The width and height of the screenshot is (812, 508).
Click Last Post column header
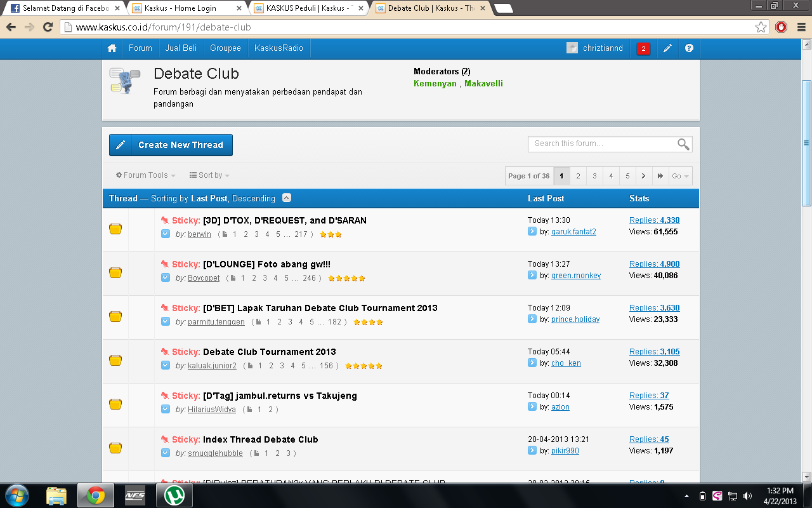point(546,198)
